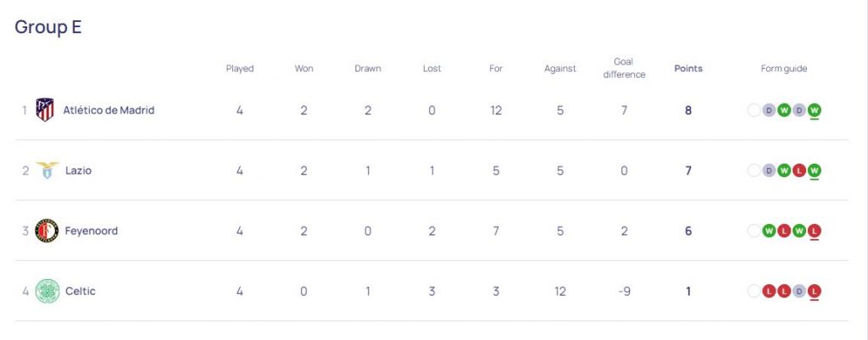Click the Celtic clover crest
The image size is (868, 340).
point(47,291)
